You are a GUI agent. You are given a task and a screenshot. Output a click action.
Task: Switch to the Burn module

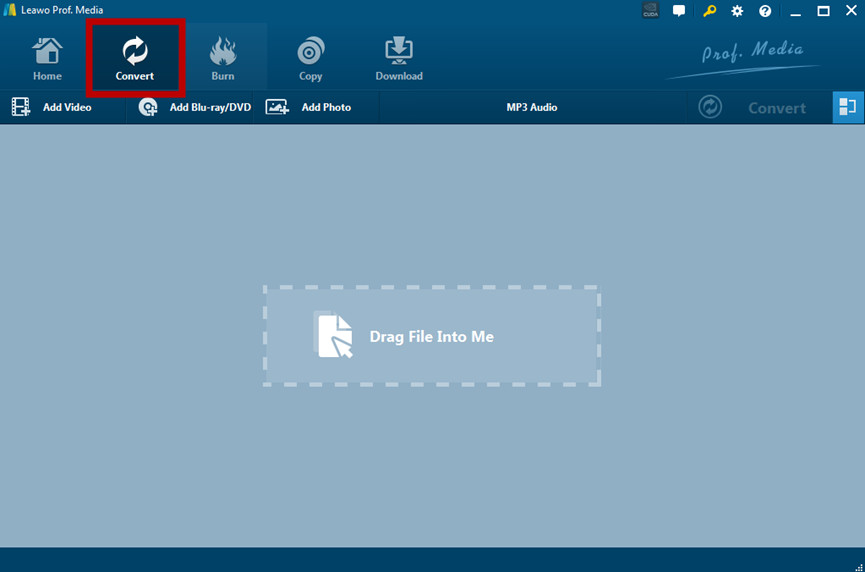[x=223, y=58]
